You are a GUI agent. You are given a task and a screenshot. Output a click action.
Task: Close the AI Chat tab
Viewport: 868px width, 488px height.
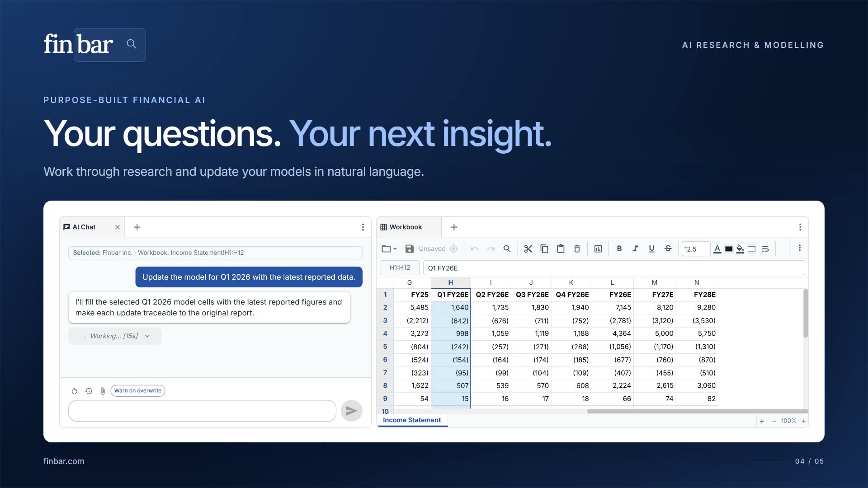pos(118,227)
